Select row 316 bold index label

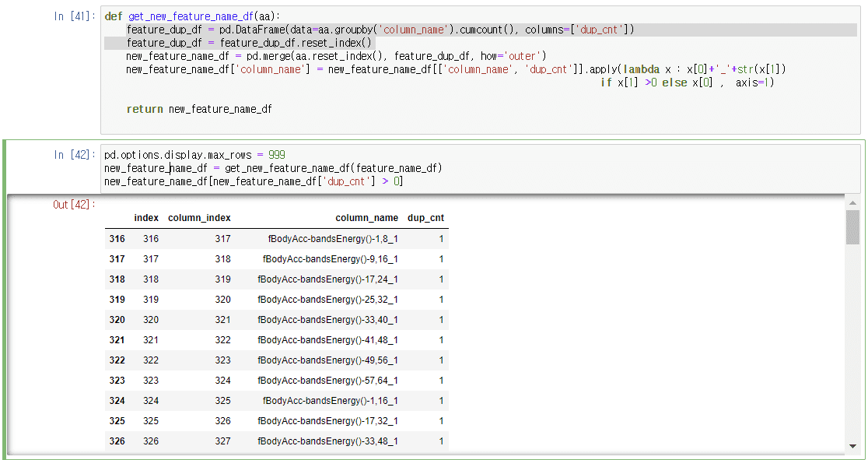point(117,239)
